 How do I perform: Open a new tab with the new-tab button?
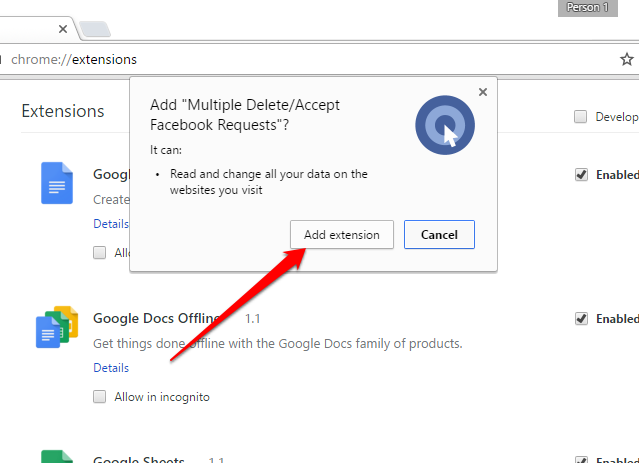[x=95, y=29]
